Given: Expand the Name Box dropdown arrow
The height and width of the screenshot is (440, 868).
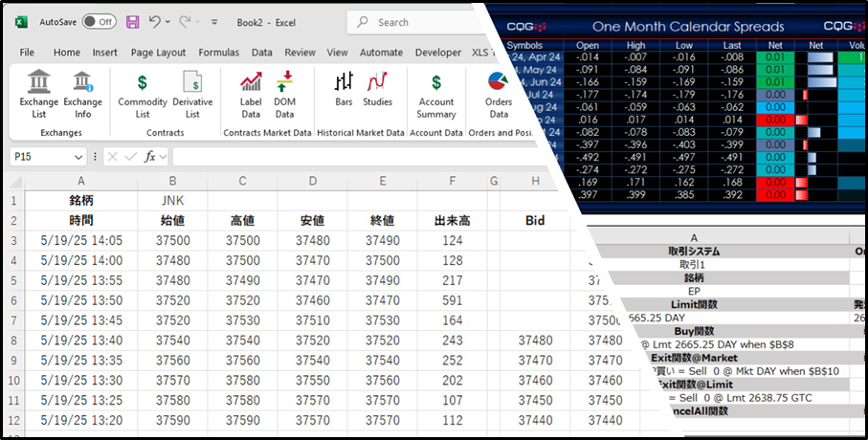Looking at the screenshot, I should click(78, 157).
